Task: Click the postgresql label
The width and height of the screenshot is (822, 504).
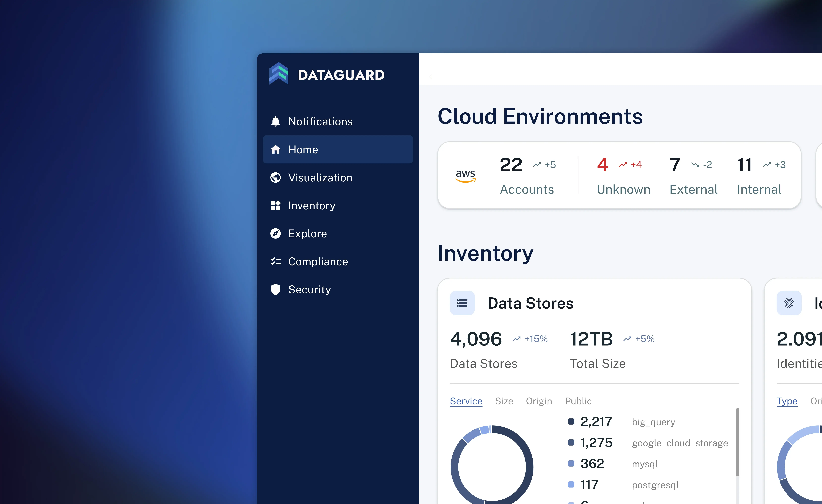Action: 655,485
